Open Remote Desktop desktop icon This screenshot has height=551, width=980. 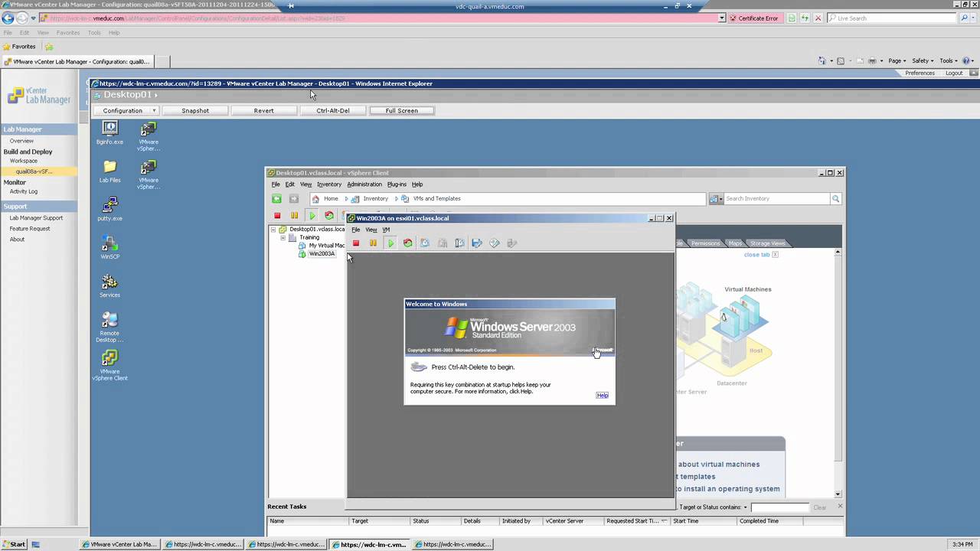(x=109, y=327)
